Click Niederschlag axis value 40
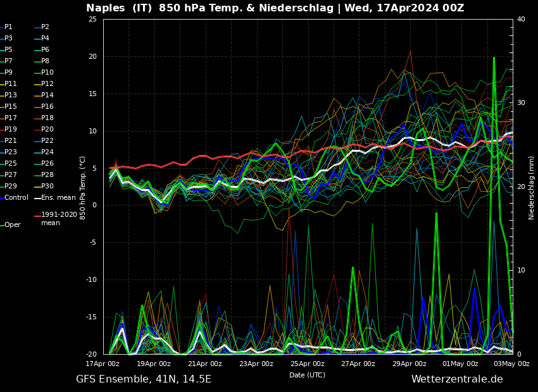The height and width of the screenshot is (392, 538). tap(521, 19)
